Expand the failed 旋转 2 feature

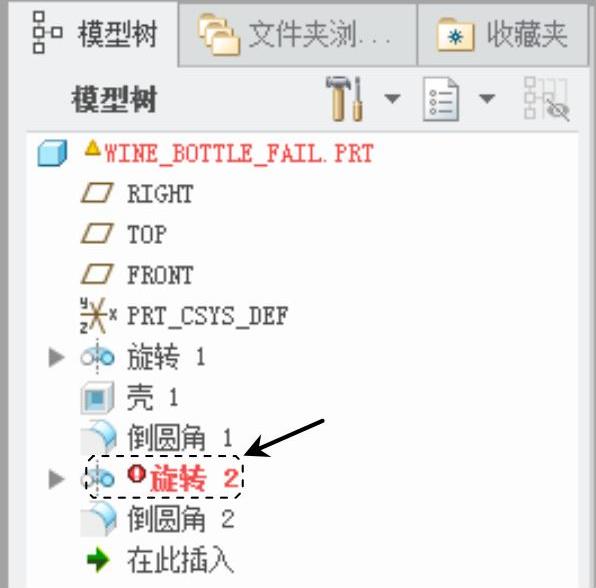click(57, 479)
